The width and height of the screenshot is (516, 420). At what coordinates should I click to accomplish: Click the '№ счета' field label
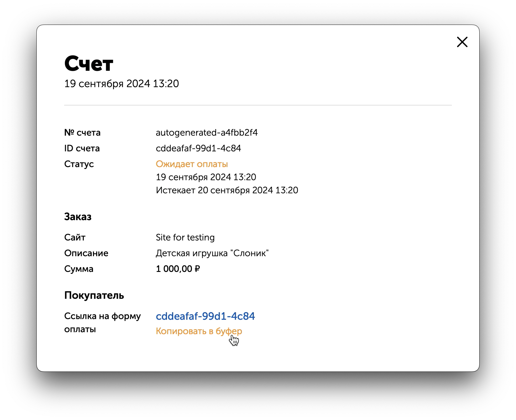click(82, 133)
